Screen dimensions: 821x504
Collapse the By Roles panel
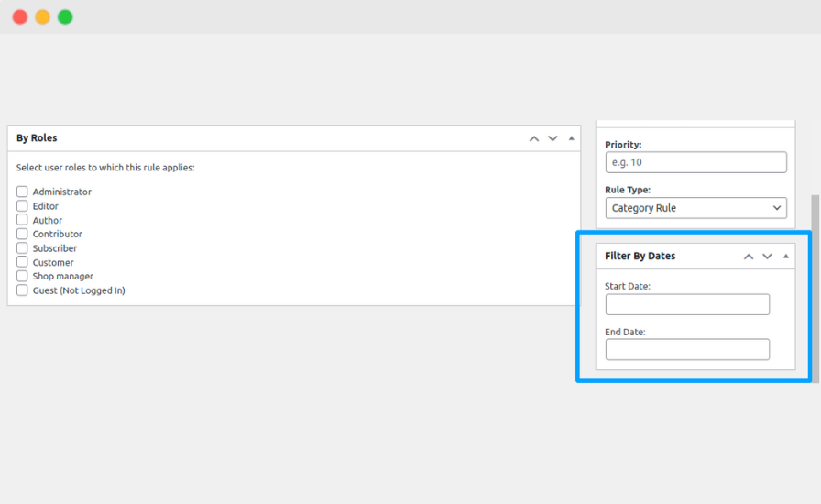(572, 138)
